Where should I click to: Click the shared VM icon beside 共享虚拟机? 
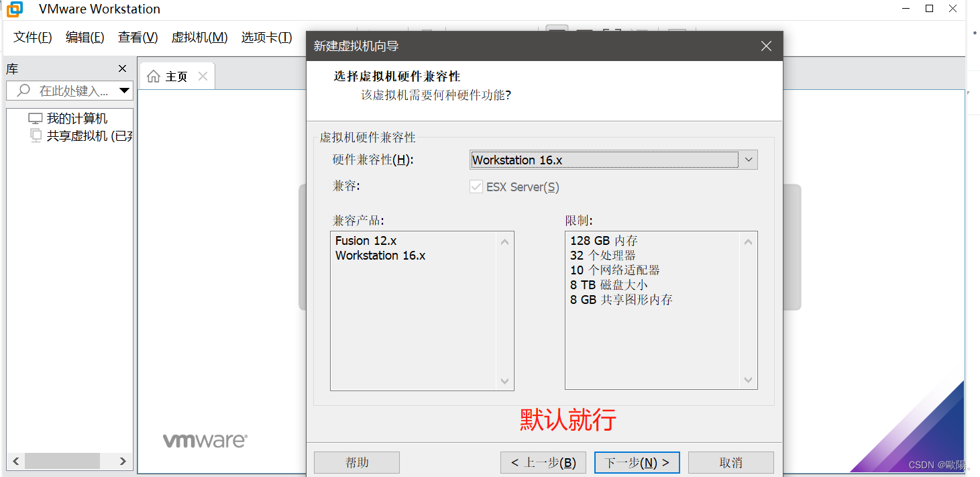pyautogui.click(x=36, y=136)
